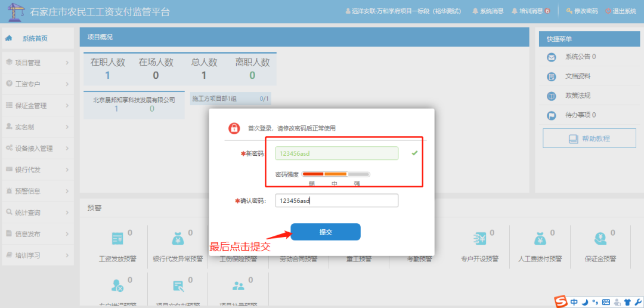
Task: Expand the 保证金管理 chevron arrow
Action: pyautogui.click(x=67, y=106)
